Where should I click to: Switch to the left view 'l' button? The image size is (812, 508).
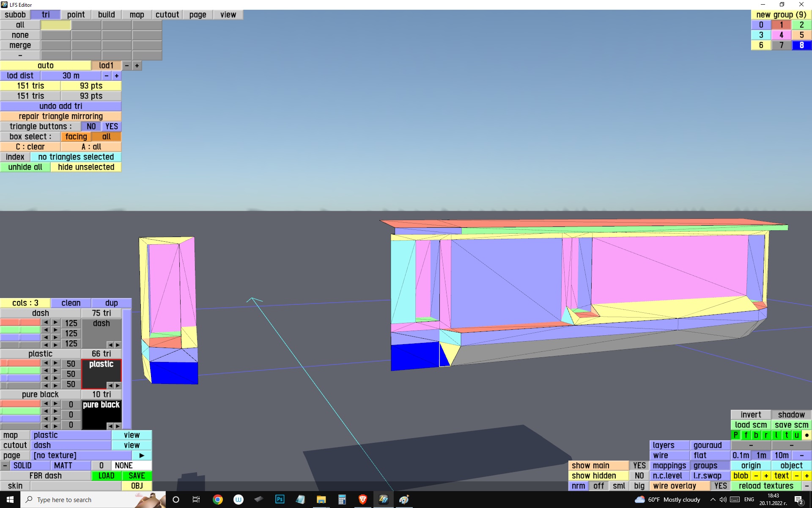776,435
